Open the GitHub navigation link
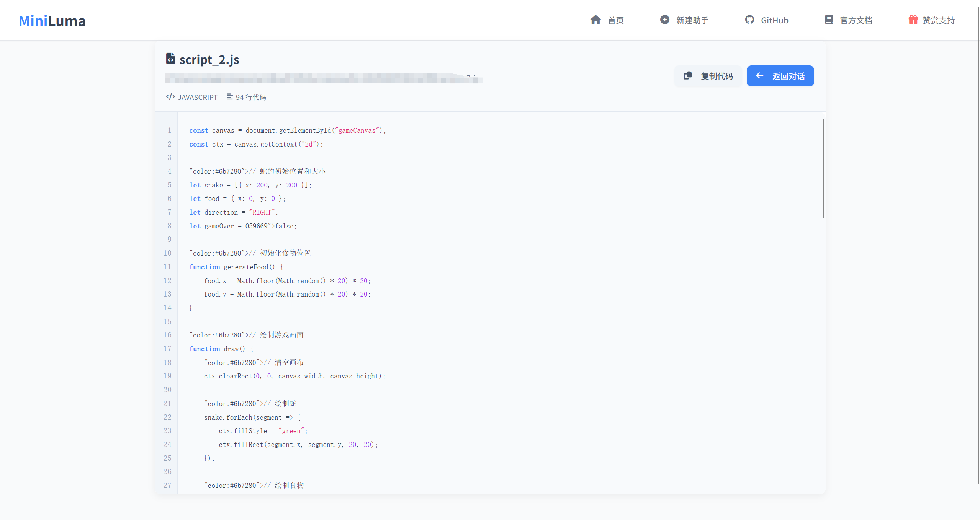The image size is (980, 520). [774, 20]
